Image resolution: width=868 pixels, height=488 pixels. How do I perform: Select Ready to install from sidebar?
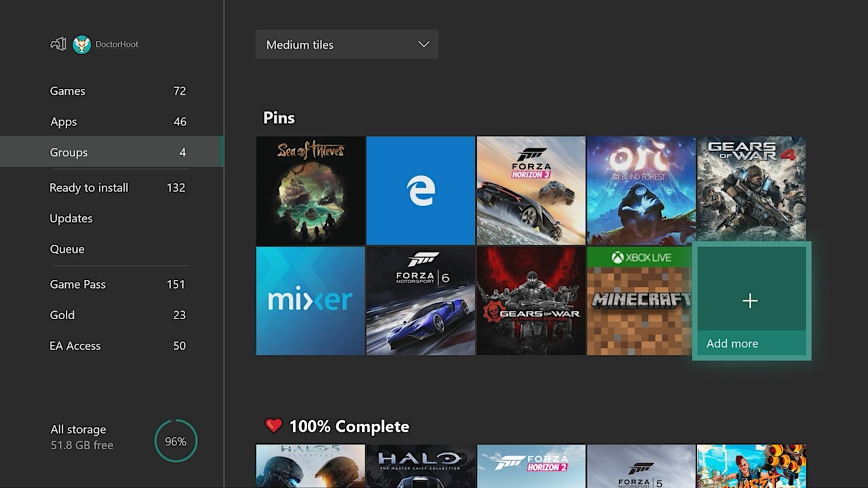click(x=88, y=188)
